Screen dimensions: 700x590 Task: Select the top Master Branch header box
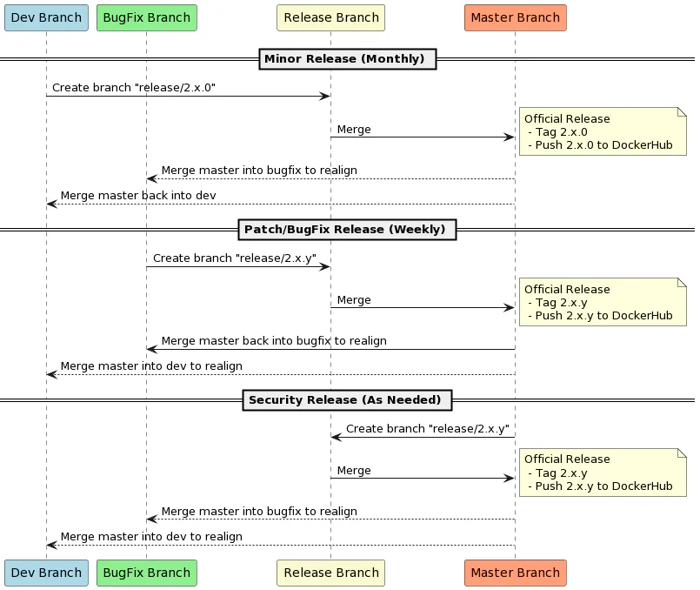coord(515,17)
